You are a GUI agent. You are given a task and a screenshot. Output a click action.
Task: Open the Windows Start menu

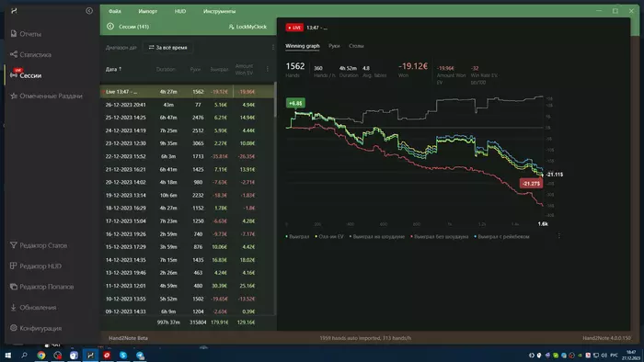point(7,355)
